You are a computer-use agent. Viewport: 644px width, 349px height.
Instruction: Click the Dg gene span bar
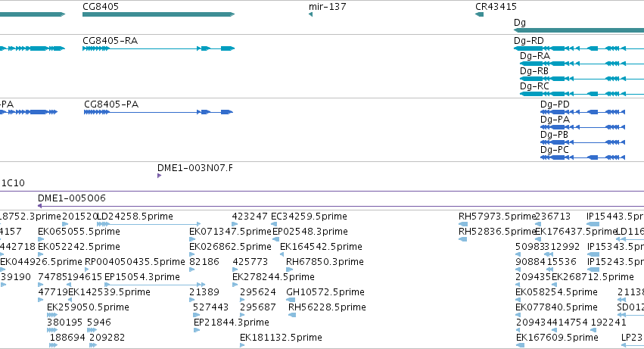point(579,30)
